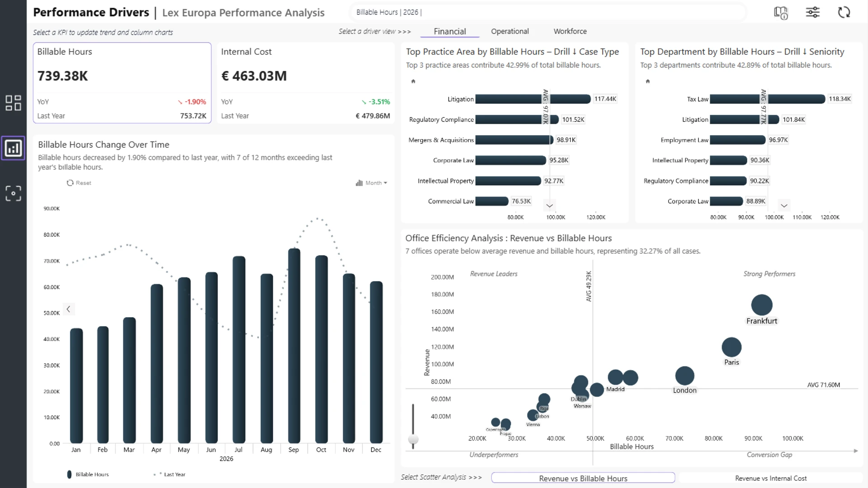868x488 pixels.
Task: Select Revenue vs Internal Cost scatter analysis
Action: click(771, 478)
